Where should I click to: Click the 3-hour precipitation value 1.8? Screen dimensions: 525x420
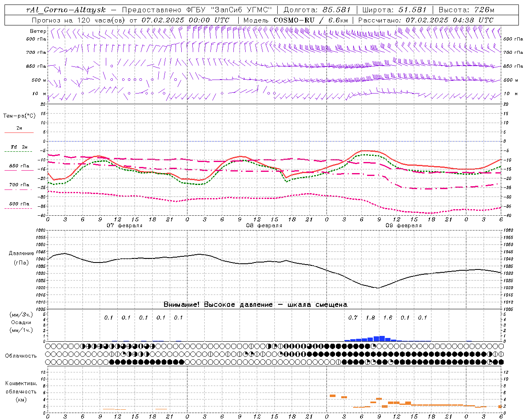[370, 317]
